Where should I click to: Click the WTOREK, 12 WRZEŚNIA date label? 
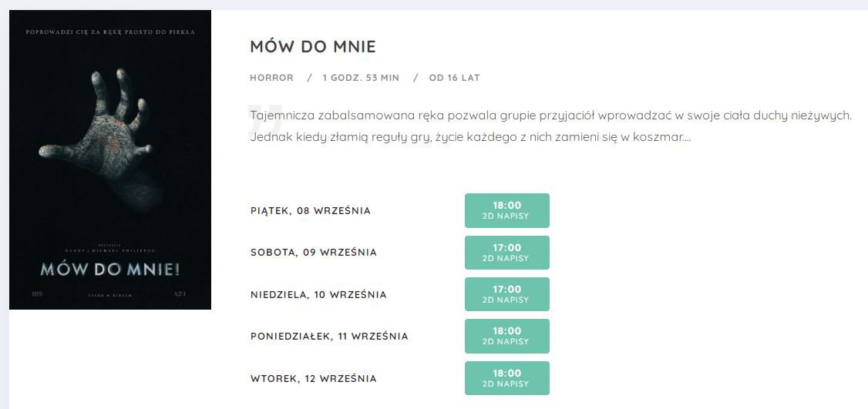coord(313,378)
